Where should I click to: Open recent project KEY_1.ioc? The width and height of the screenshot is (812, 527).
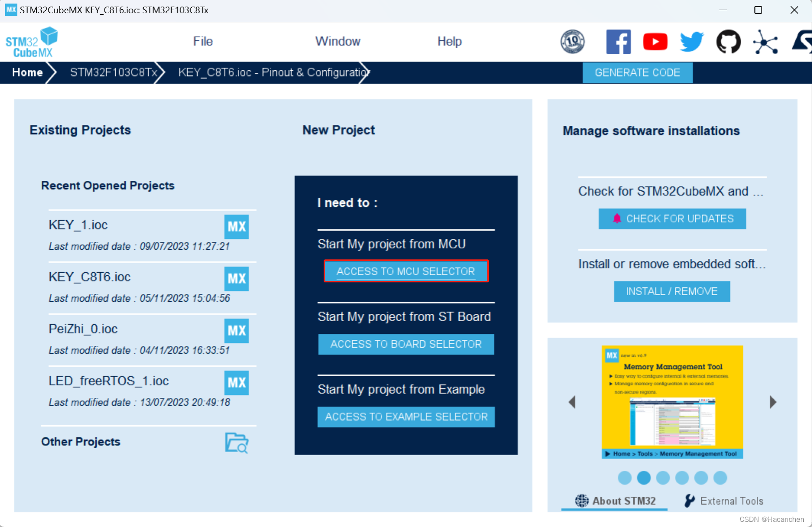click(x=78, y=225)
